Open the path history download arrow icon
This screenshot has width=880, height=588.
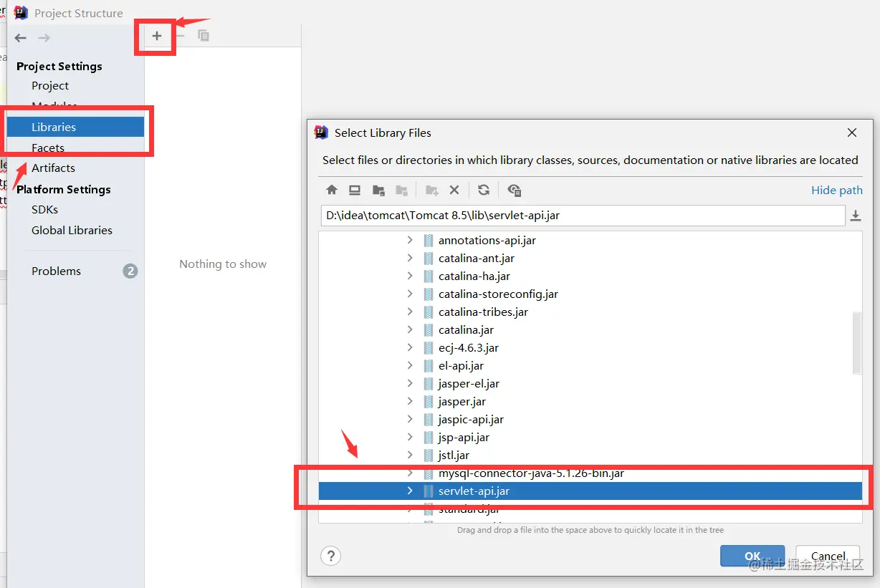pyautogui.click(x=856, y=216)
